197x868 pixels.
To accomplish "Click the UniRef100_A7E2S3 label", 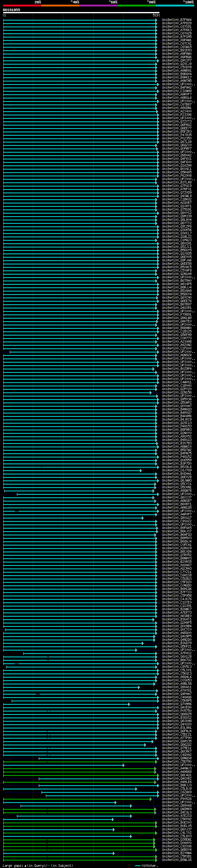I will (176, 816).
